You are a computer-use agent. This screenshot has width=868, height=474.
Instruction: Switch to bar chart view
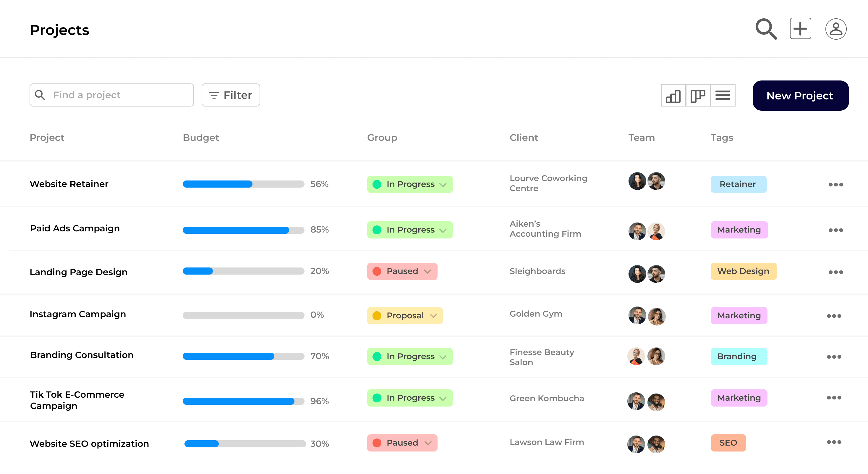[673, 95]
